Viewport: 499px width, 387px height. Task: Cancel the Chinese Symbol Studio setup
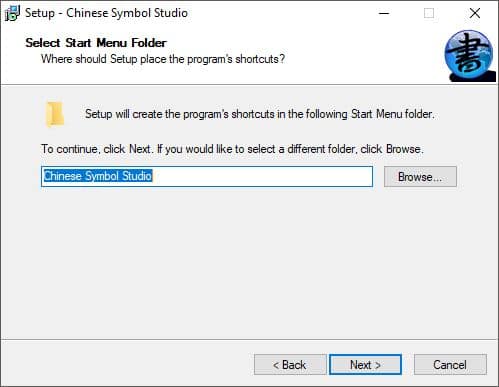click(x=450, y=365)
